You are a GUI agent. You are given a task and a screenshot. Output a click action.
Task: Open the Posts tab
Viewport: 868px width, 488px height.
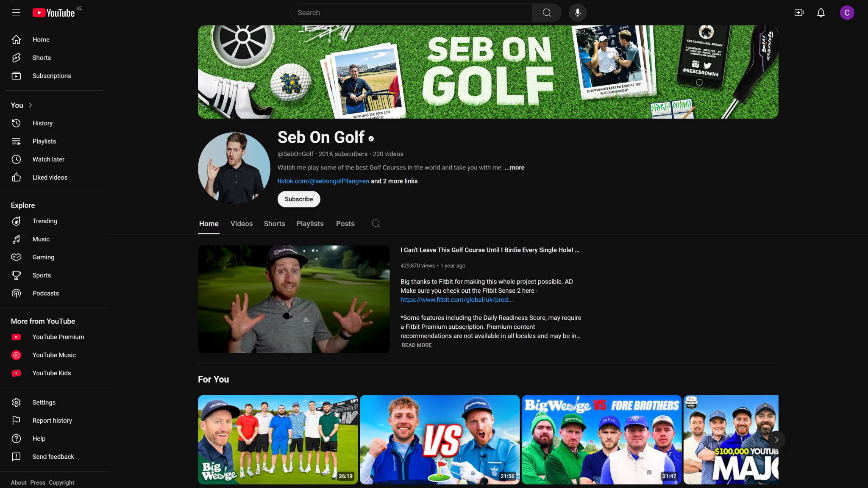(345, 223)
